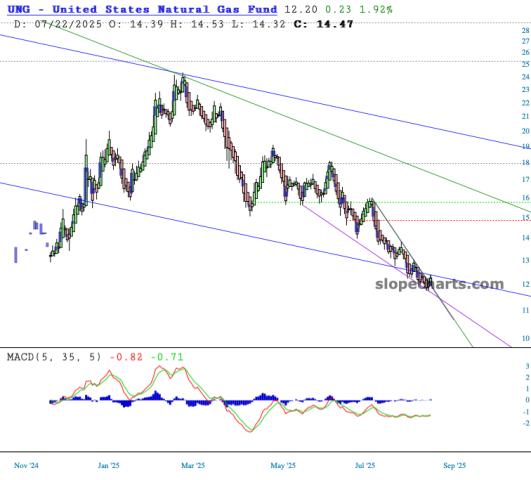This screenshot has width=531, height=480.
Task: Click price level 10 on price axis
Action: tap(526, 338)
